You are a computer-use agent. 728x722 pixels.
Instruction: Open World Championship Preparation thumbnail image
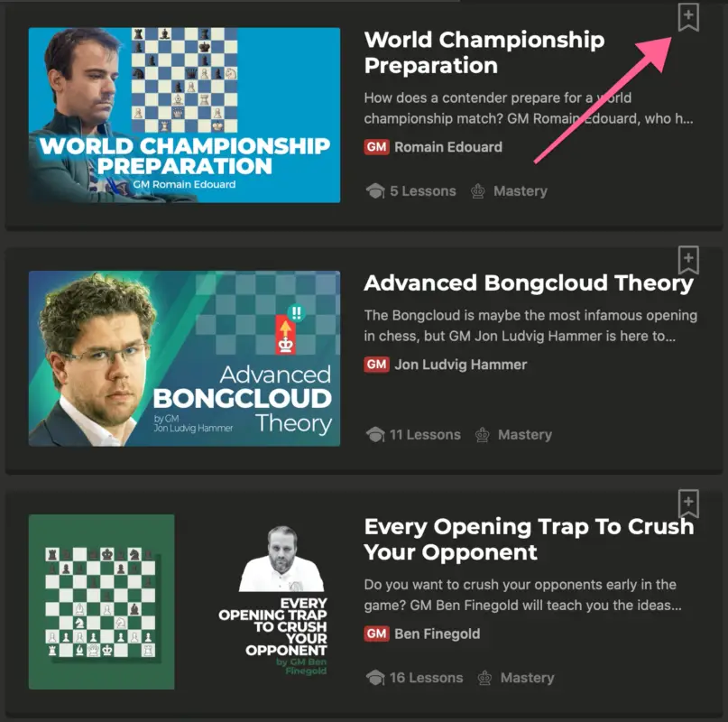[184, 116]
